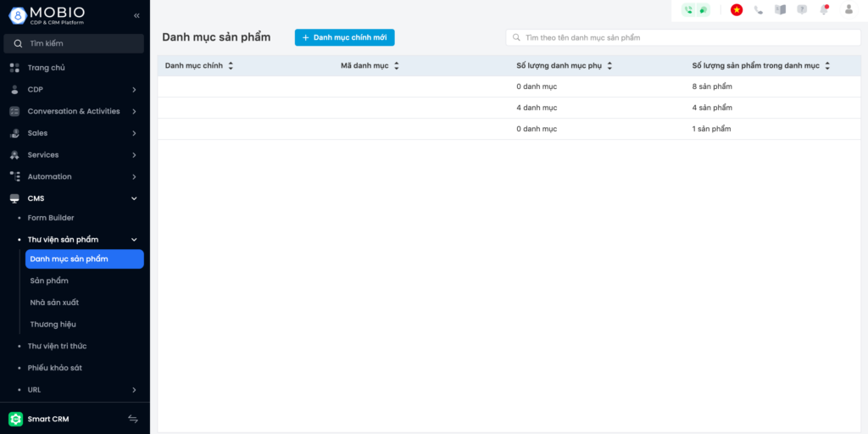Viewport: 868px width, 434px height.
Task: Expand the CDP sidebar menu
Action: tap(134, 90)
